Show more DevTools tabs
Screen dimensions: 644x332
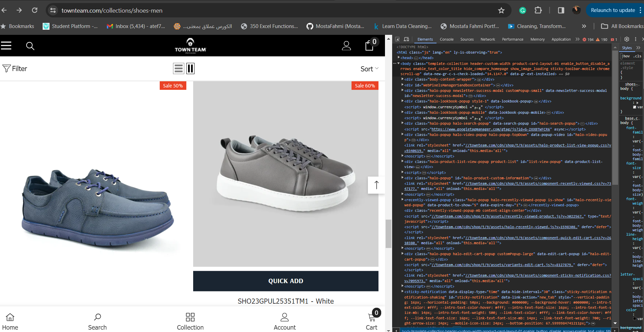point(577,39)
